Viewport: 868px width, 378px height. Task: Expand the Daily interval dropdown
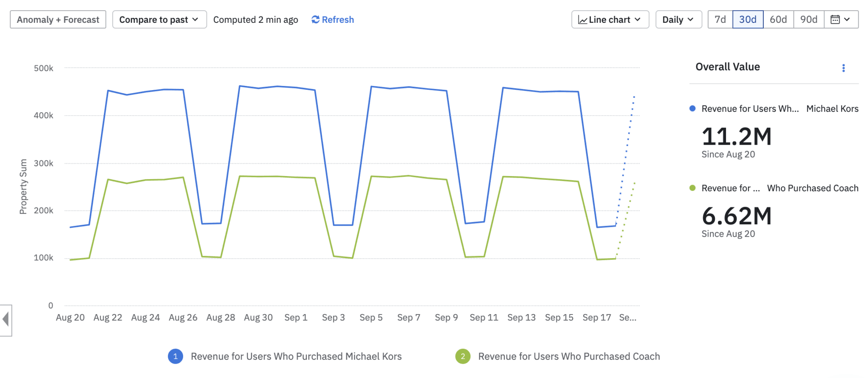[678, 19]
